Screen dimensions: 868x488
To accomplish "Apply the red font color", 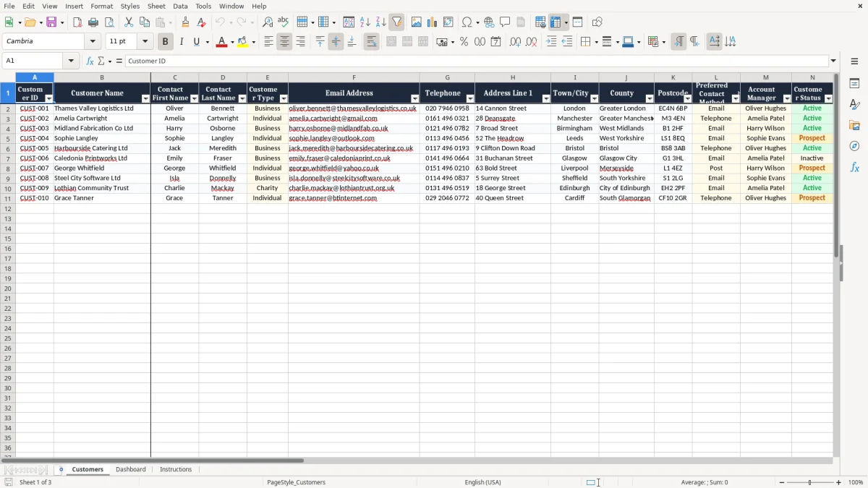I will pos(221,42).
